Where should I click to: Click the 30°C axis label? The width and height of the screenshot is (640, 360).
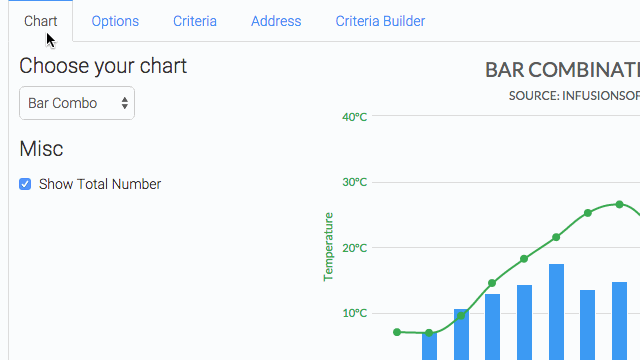(354, 182)
